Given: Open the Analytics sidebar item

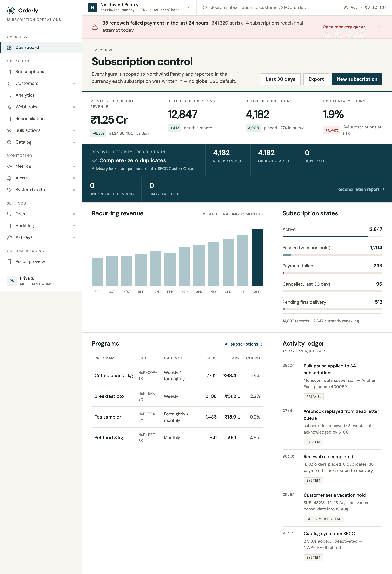Looking at the screenshot, I should (x=41, y=95).
